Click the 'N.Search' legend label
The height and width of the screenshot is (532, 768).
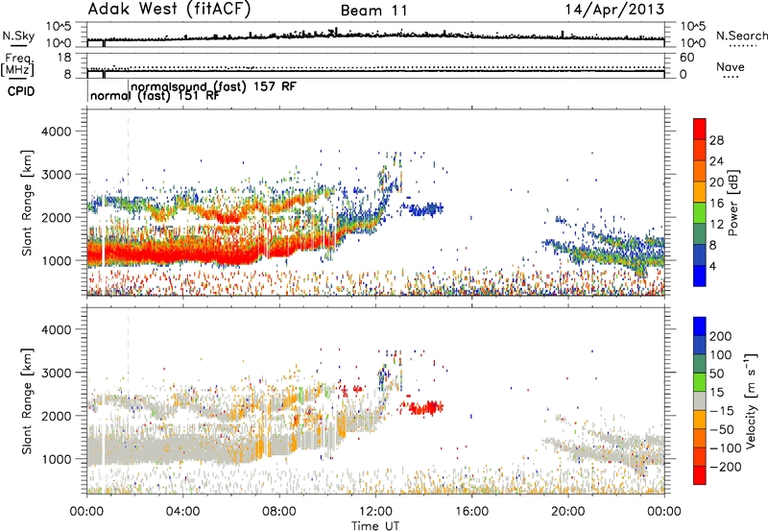tap(741, 36)
